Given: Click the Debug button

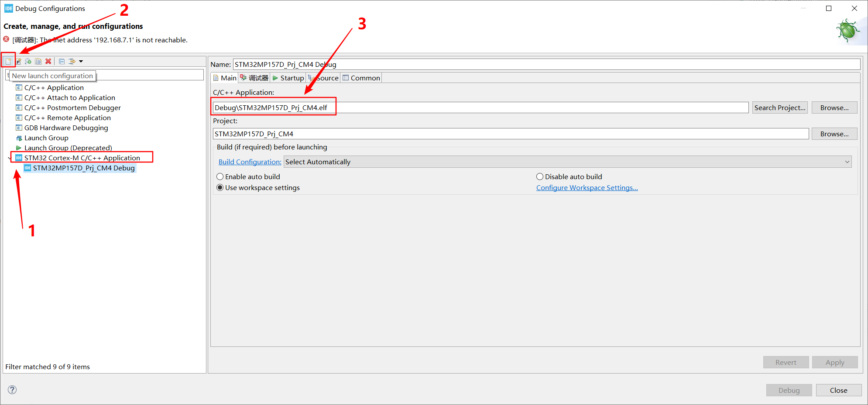Looking at the screenshot, I should [789, 390].
